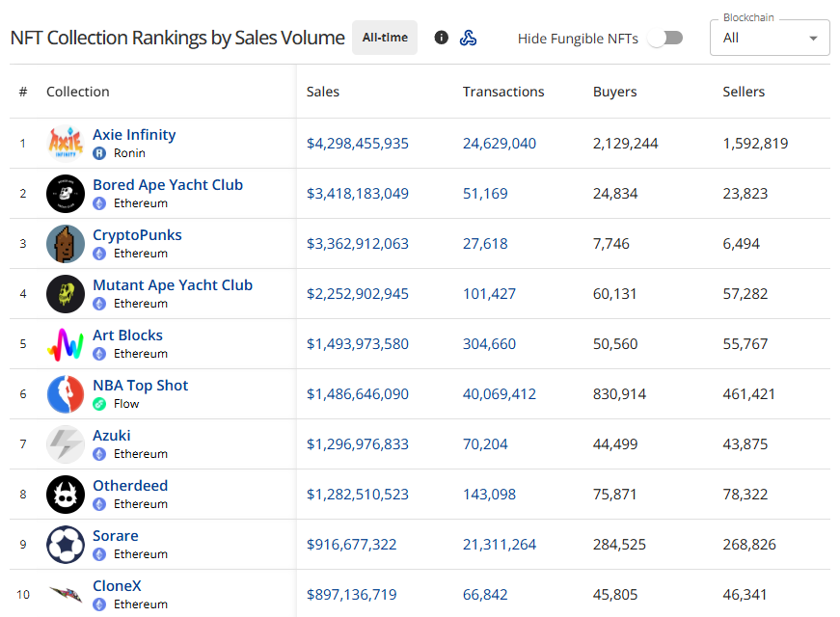Viewport: 840px width, 617px height.
Task: Open the Axie Infinity collection link
Action: point(134,134)
